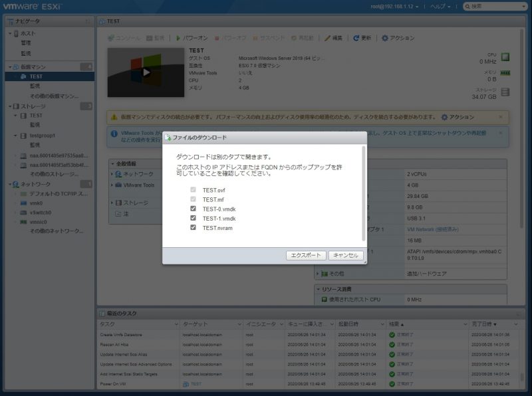Click the CPU usage icon

505,57
